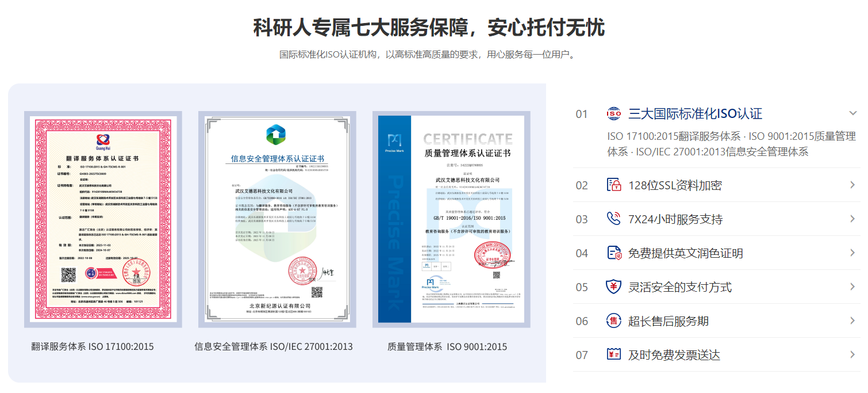Screen dimensions: 868x393
Task: Click the phone icon for 7X24小时服务支持
Action: click(x=614, y=219)
